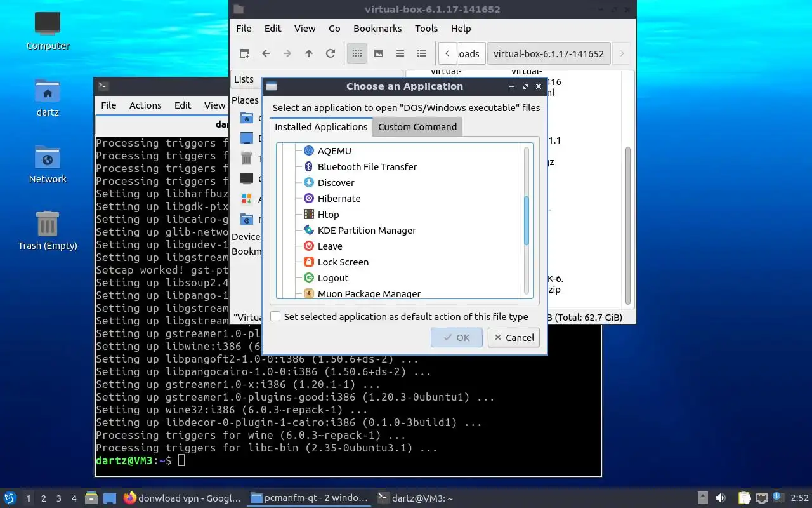Viewport: 812px width, 508px height.
Task: Open the file manager Tools menu
Action: pyautogui.click(x=426, y=29)
